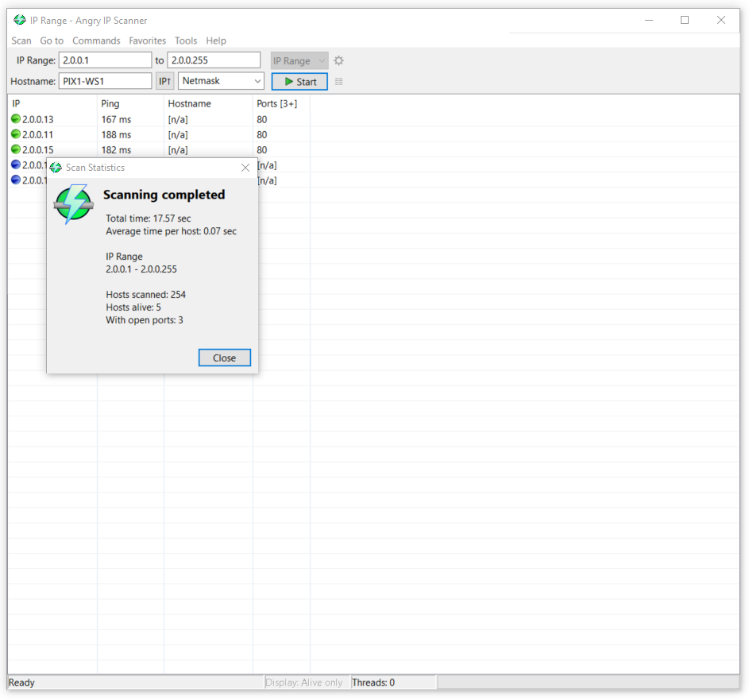Open the Tools menu

186,41
